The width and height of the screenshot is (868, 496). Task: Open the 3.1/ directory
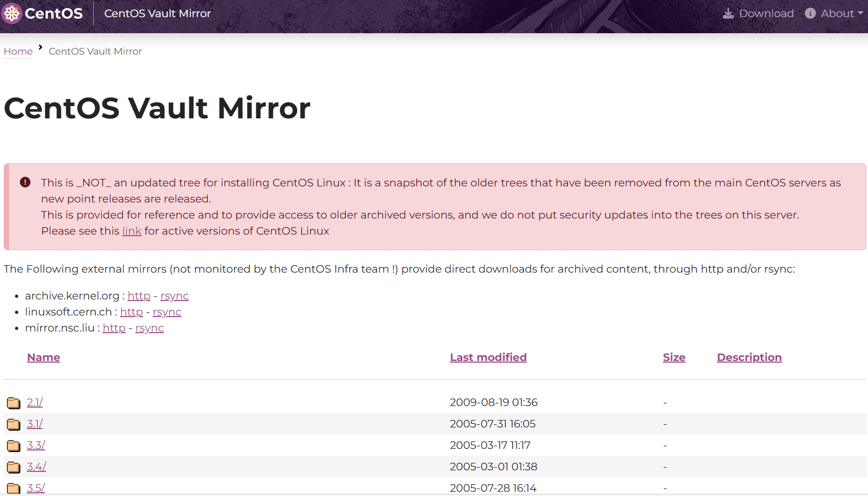coord(35,424)
